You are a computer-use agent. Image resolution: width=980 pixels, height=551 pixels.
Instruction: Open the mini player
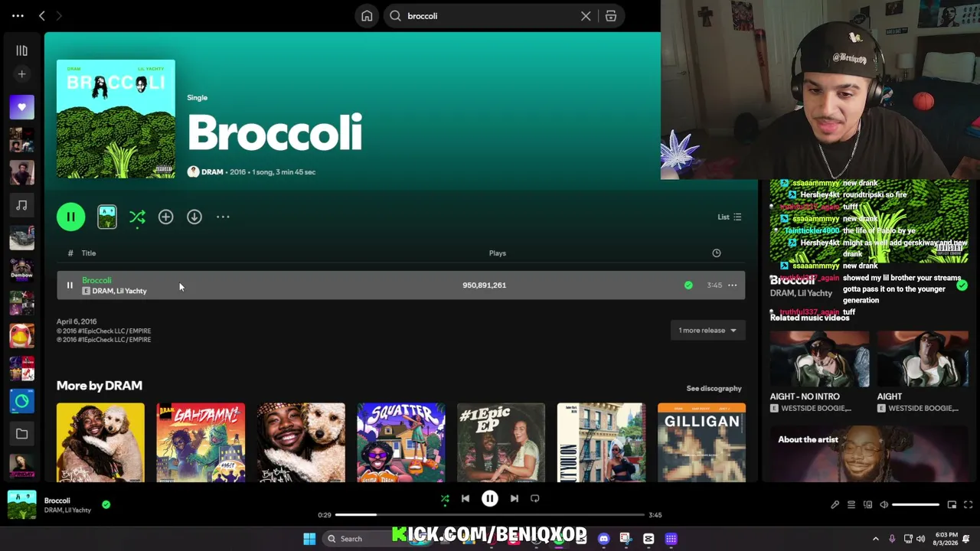952,505
